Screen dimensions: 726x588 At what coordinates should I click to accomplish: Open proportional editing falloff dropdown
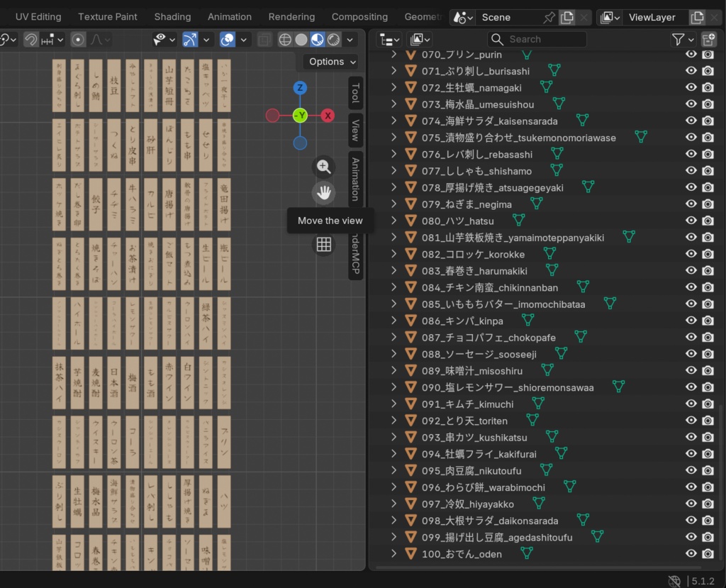coord(99,40)
